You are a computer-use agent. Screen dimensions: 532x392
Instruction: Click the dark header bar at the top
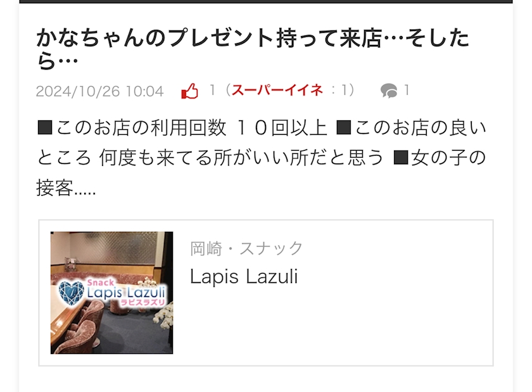[x=266, y=1]
